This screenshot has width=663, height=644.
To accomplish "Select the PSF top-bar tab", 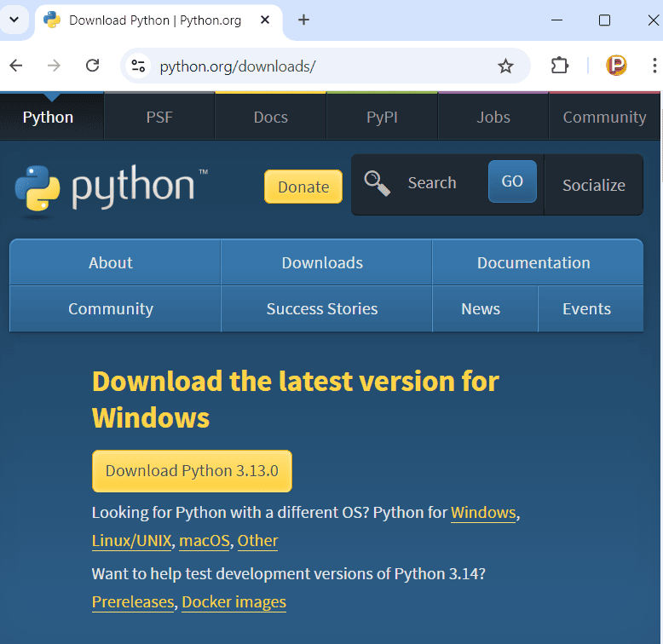I will click(159, 117).
